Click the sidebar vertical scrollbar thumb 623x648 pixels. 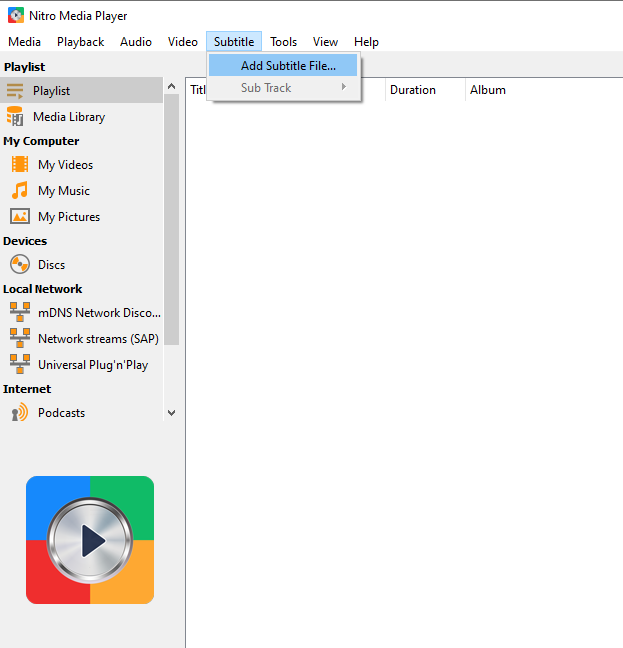pos(171,219)
